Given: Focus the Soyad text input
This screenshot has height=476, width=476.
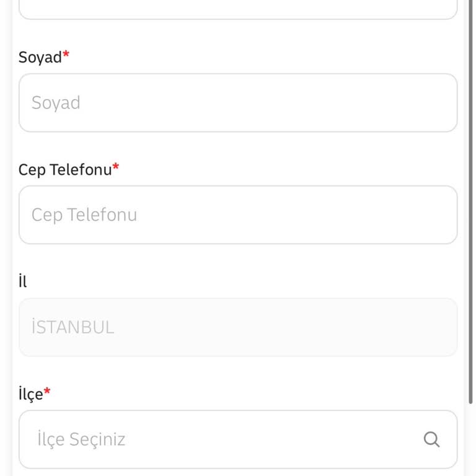Looking at the screenshot, I should (x=238, y=103).
